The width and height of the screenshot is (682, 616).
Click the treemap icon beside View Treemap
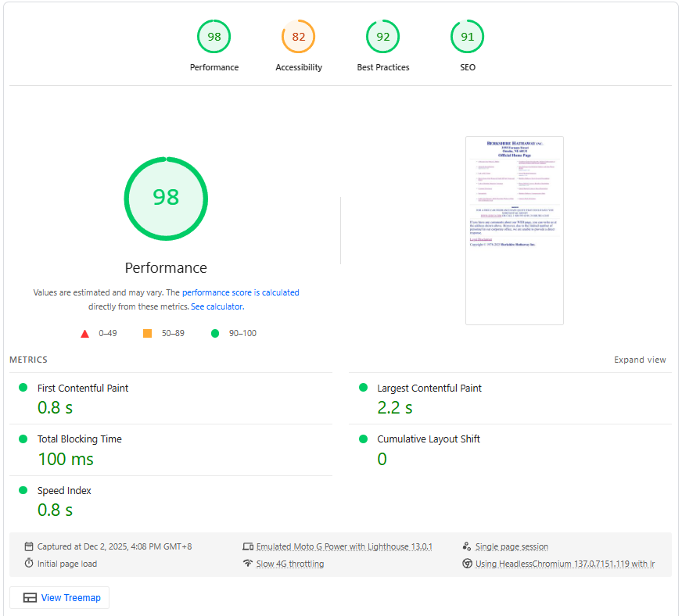click(31, 598)
